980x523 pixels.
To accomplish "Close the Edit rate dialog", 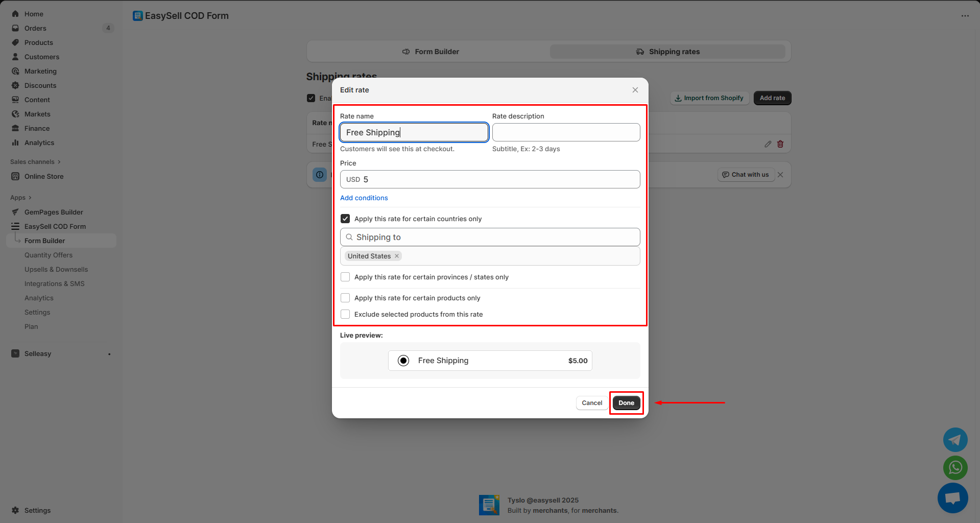I will pos(635,90).
